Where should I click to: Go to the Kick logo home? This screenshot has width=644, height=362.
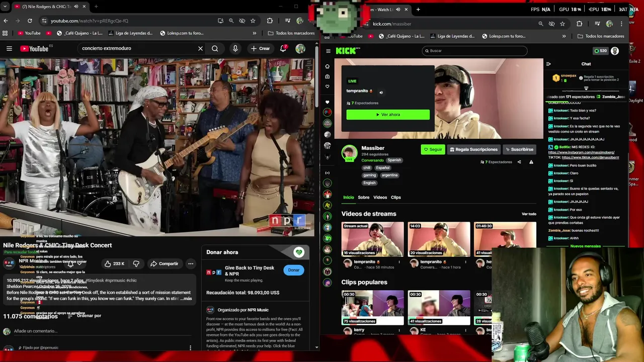point(348,50)
